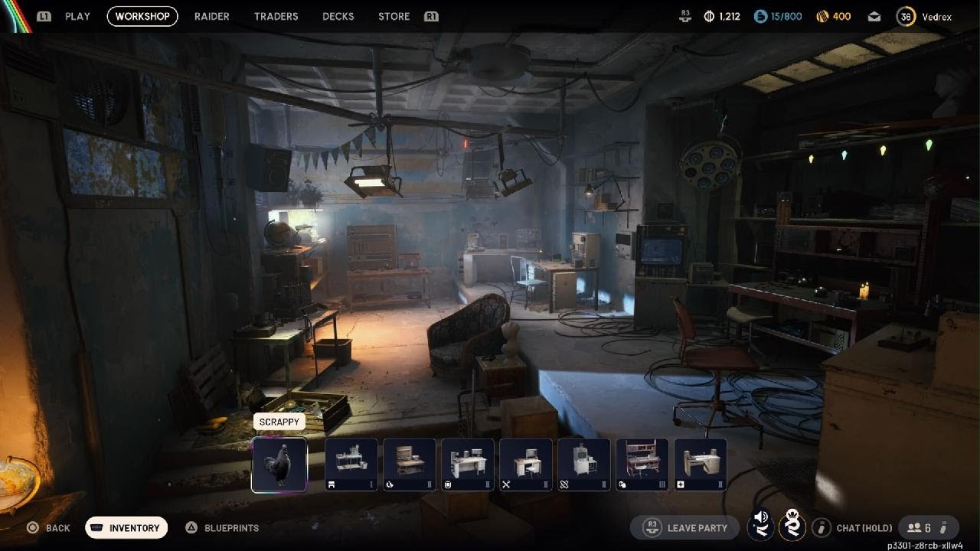Open the station card with crossed-tools icon
This screenshot has width=980, height=551.
[526, 465]
